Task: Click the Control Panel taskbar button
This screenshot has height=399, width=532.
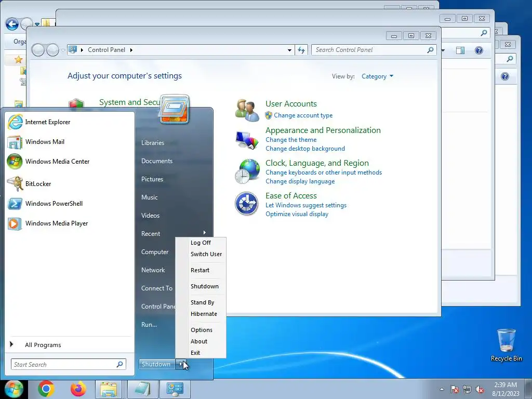Action: pos(175,389)
